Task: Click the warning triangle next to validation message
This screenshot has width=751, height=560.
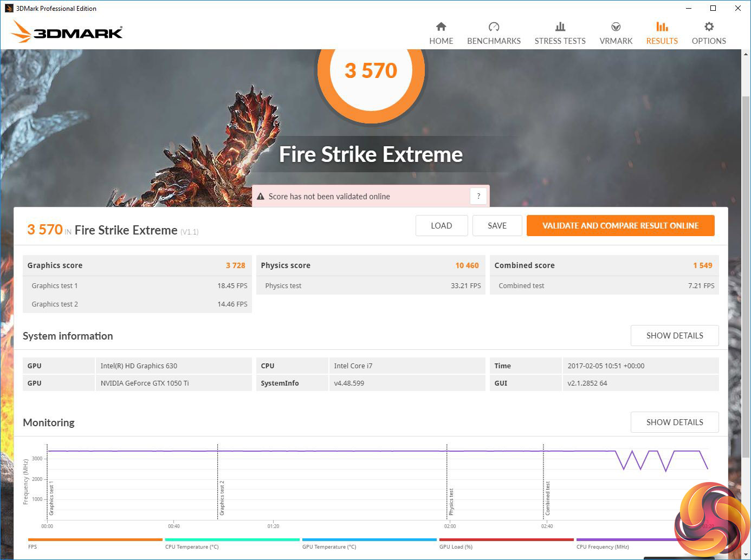Action: click(261, 197)
